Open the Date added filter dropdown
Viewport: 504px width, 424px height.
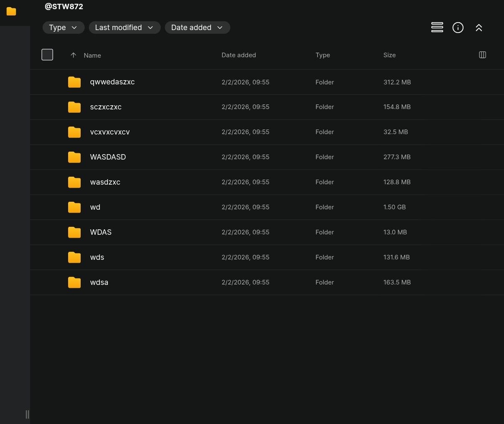197,28
